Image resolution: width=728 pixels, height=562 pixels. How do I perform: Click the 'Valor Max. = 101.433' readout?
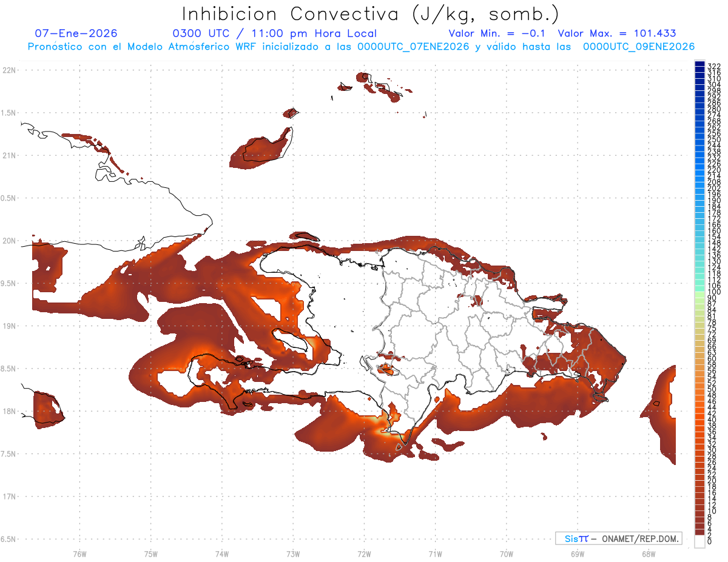[617, 34]
